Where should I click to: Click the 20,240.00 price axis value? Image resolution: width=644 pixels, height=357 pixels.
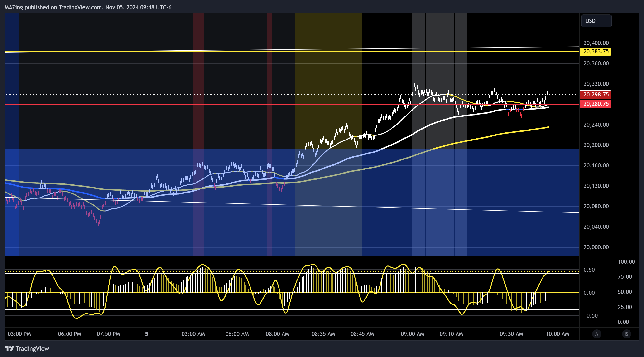pos(596,125)
